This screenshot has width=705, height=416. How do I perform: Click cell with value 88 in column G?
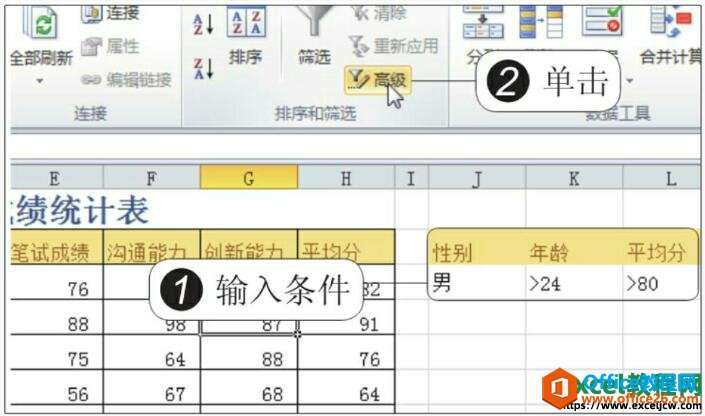point(249,352)
